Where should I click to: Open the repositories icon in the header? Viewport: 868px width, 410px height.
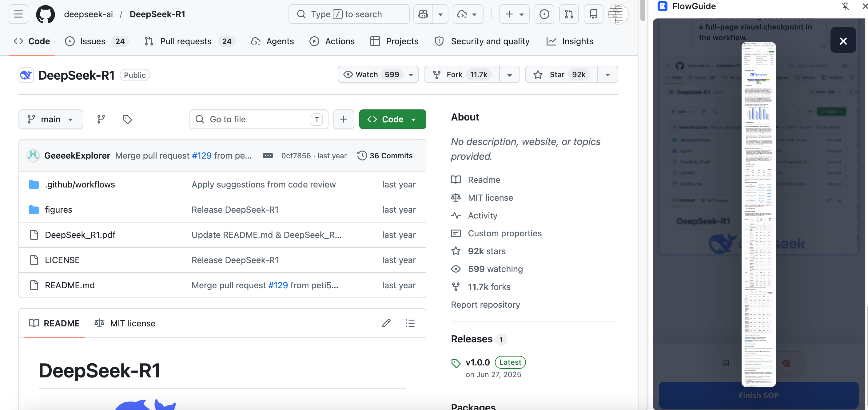(x=593, y=14)
